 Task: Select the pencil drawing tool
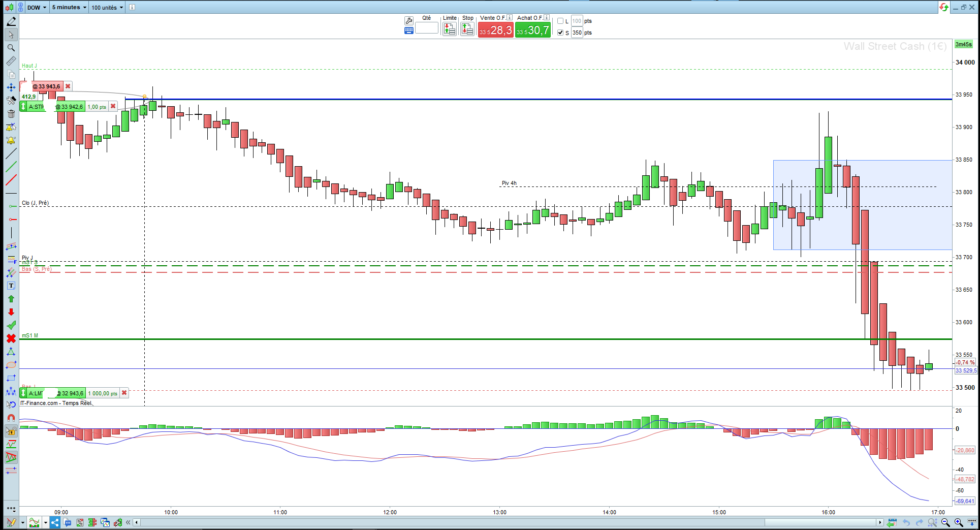(11, 21)
